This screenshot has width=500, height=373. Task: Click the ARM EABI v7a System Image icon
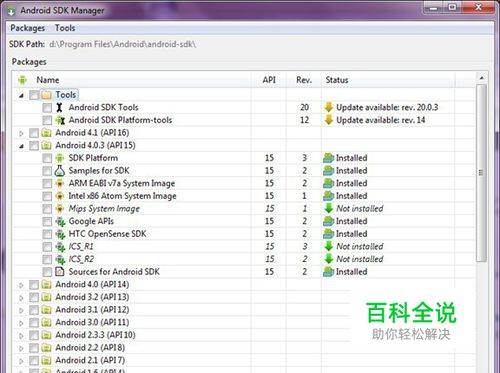click(60, 183)
